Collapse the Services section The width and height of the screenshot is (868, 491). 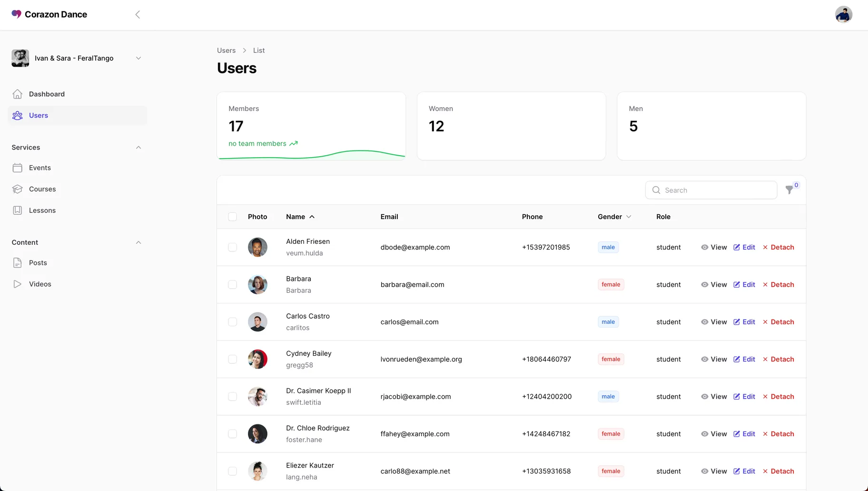(138, 147)
